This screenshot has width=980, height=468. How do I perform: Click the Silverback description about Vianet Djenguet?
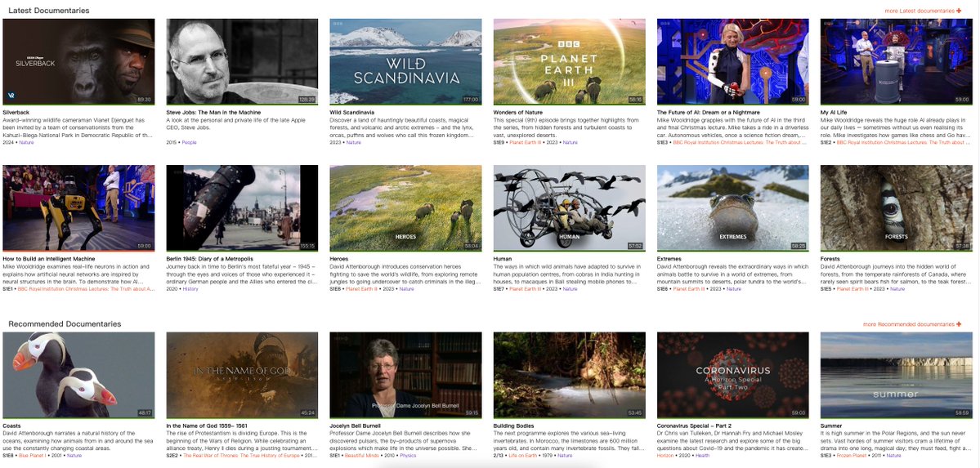coord(78,127)
